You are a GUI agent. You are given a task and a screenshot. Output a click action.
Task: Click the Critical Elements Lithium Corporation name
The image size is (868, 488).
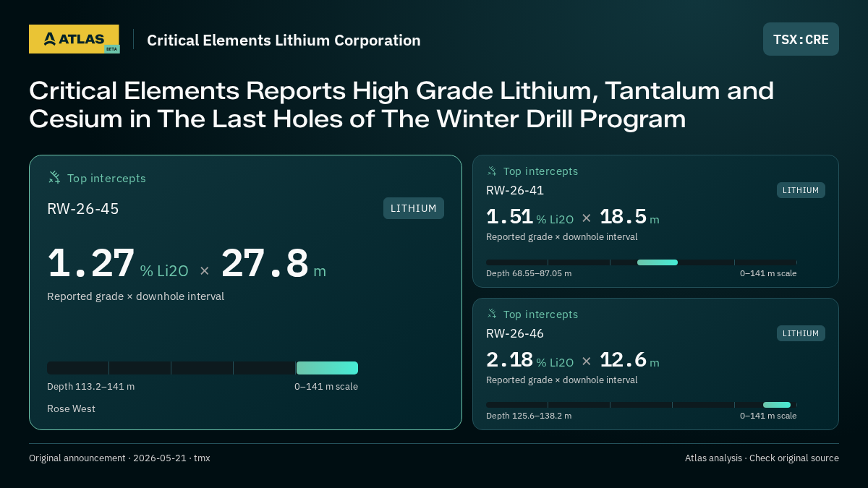point(284,40)
